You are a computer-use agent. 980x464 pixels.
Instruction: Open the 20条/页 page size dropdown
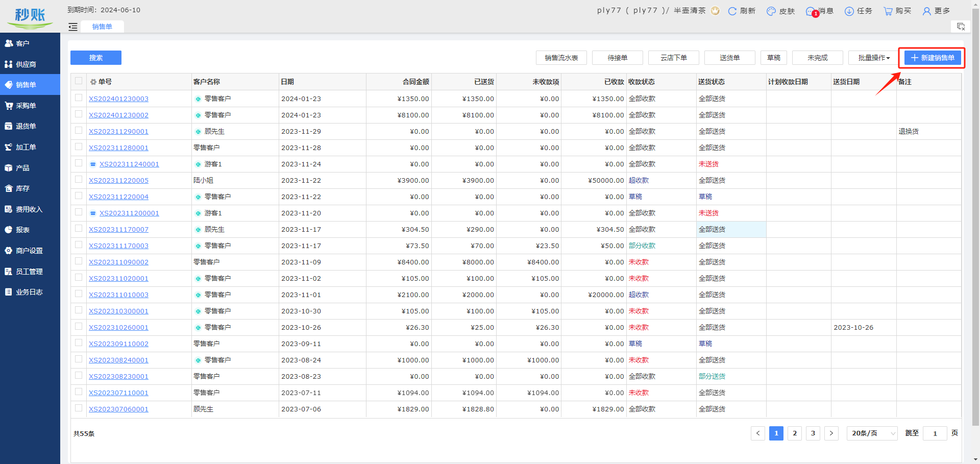[872, 433]
